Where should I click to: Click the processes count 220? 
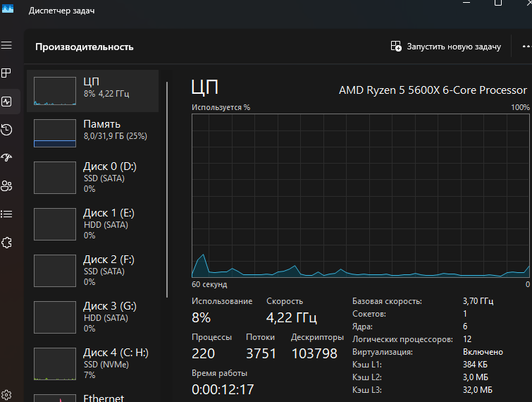203,354
